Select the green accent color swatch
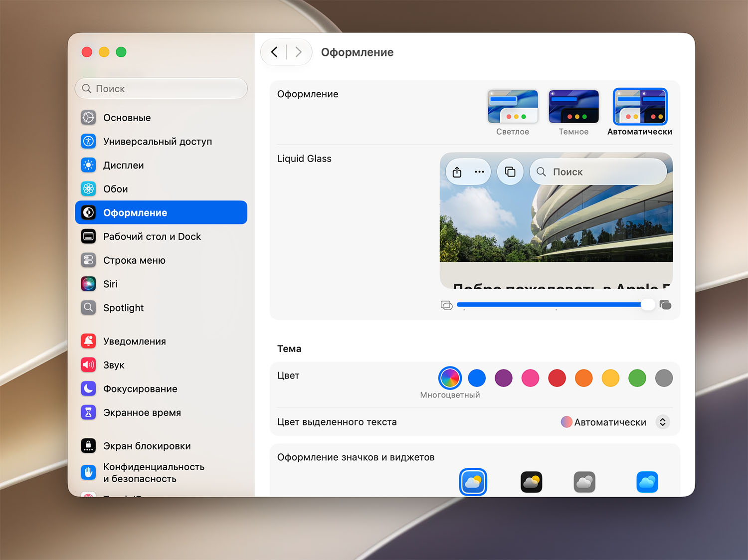This screenshot has width=748, height=560. (x=637, y=378)
